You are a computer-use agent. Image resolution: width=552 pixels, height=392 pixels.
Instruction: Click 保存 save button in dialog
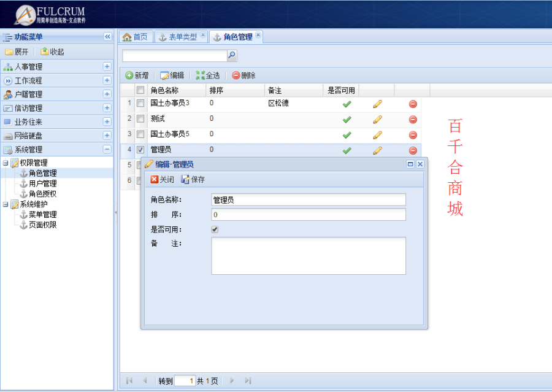193,180
